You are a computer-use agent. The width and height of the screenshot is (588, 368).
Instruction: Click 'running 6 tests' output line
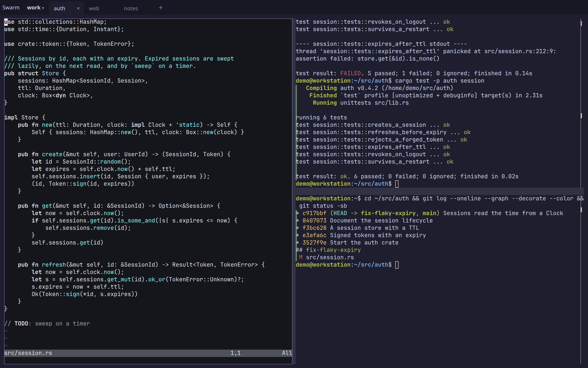[321, 118]
